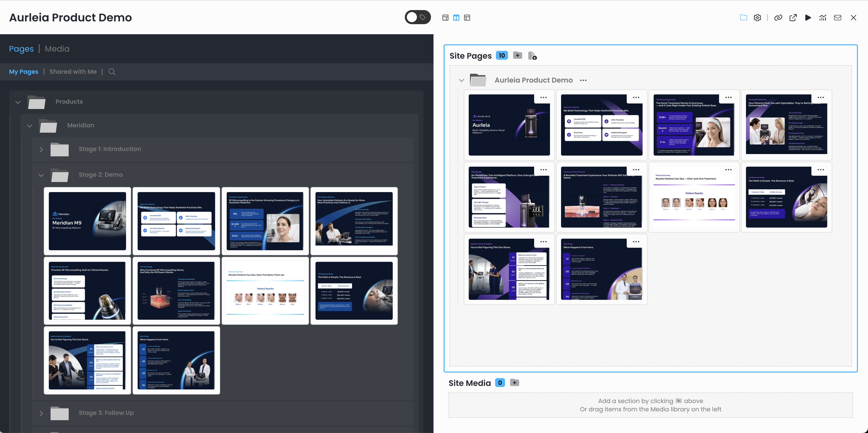This screenshot has height=433, width=868.
Task: Select the split column layout icon
Action: pos(456,18)
